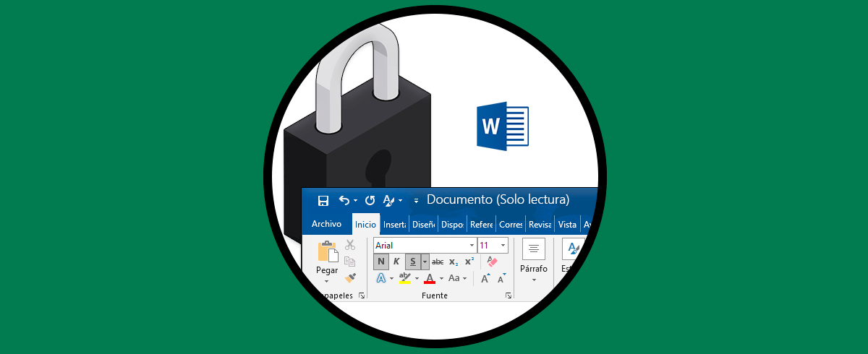Click the Cut scissors icon

[350, 246]
